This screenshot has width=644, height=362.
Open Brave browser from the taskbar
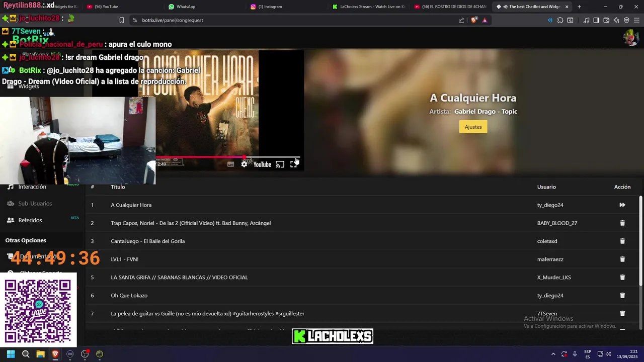55,354
